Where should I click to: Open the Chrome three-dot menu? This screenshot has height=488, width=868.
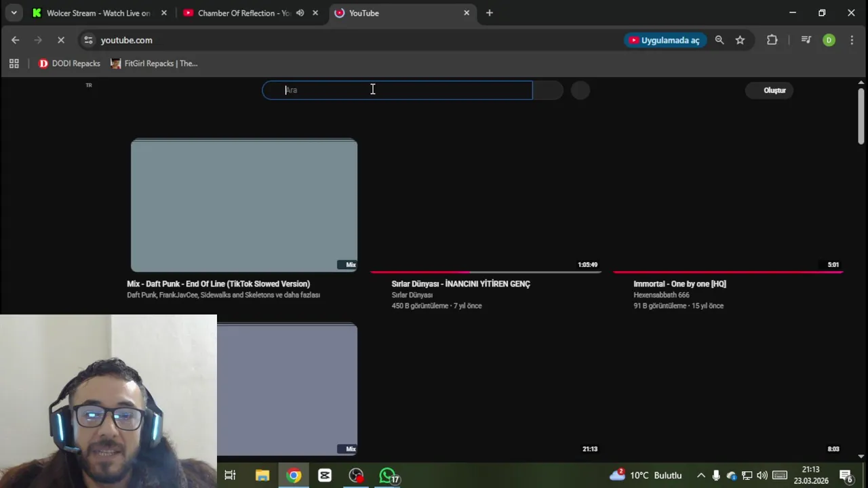pos(852,40)
